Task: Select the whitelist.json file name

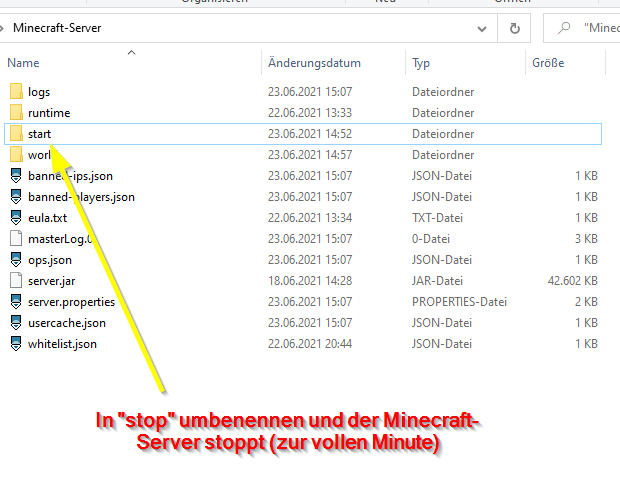Action: pos(62,344)
